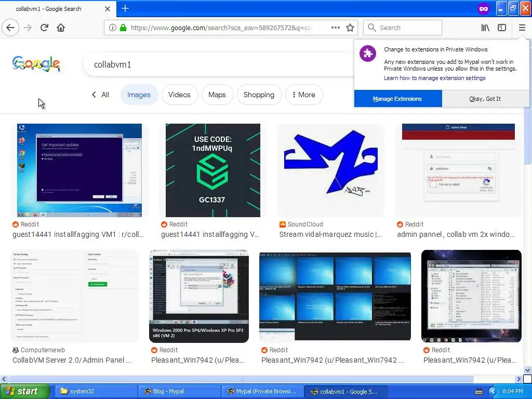Click the on-screen keyboard tray icon
Screen dimensions: 532x399
click(x=478, y=392)
